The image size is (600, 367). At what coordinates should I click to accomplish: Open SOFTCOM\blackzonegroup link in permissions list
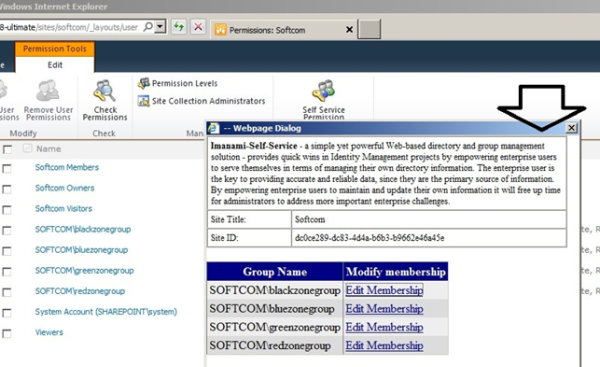coord(83,229)
